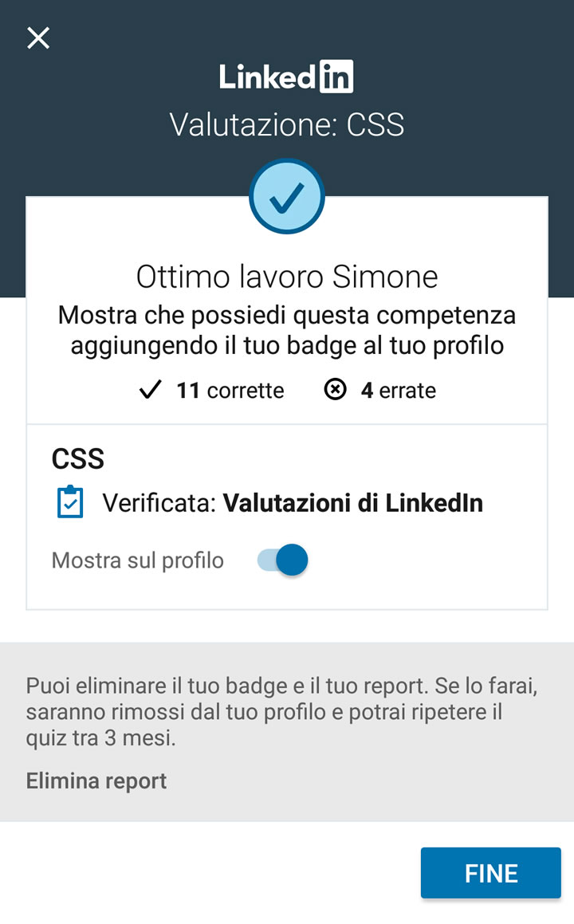Toggle the Mostra sul profilo switch
The height and width of the screenshot is (924, 574).
click(x=282, y=560)
